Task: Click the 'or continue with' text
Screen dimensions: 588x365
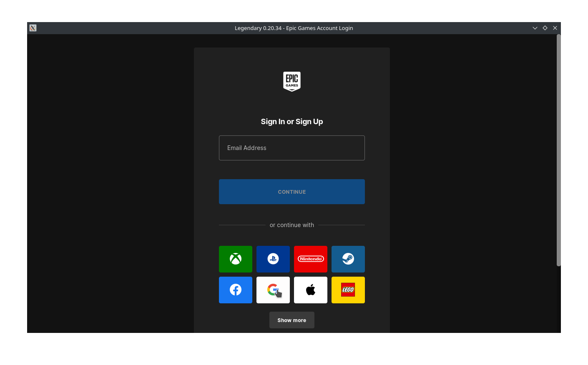Action: coord(292,225)
